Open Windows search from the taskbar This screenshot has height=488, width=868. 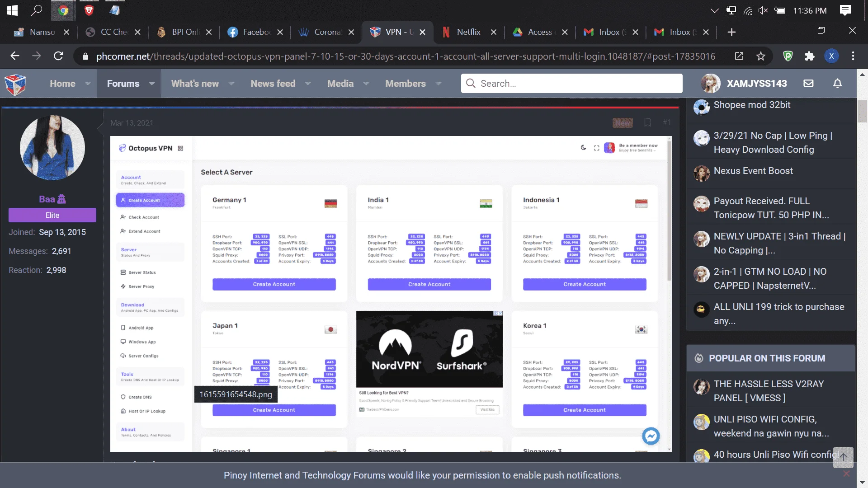point(37,10)
